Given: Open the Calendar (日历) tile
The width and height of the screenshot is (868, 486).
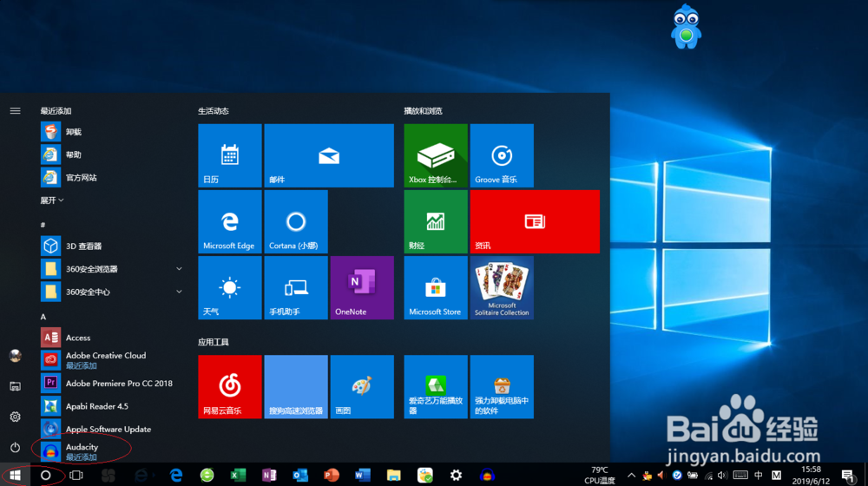Looking at the screenshot, I should (230, 155).
